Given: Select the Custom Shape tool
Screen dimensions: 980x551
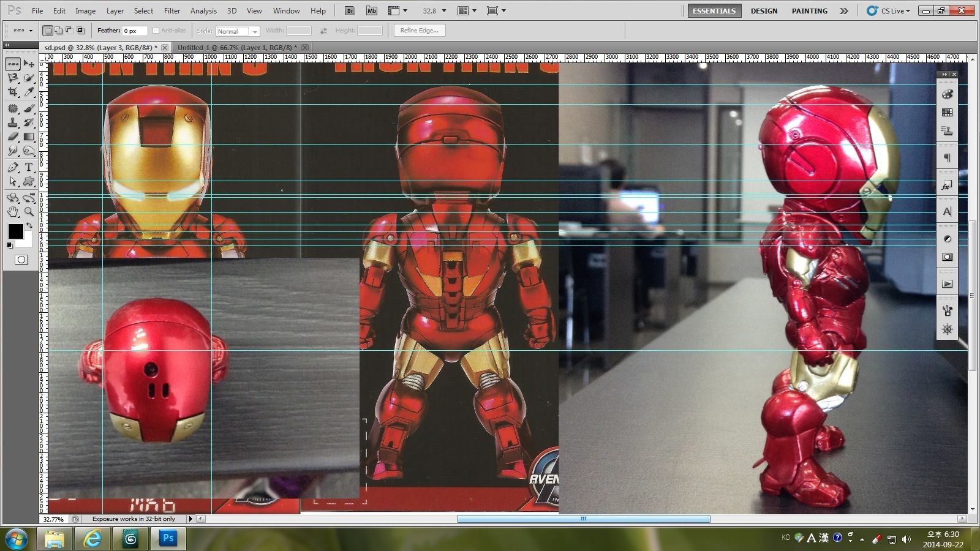Looking at the screenshot, I should click(29, 181).
